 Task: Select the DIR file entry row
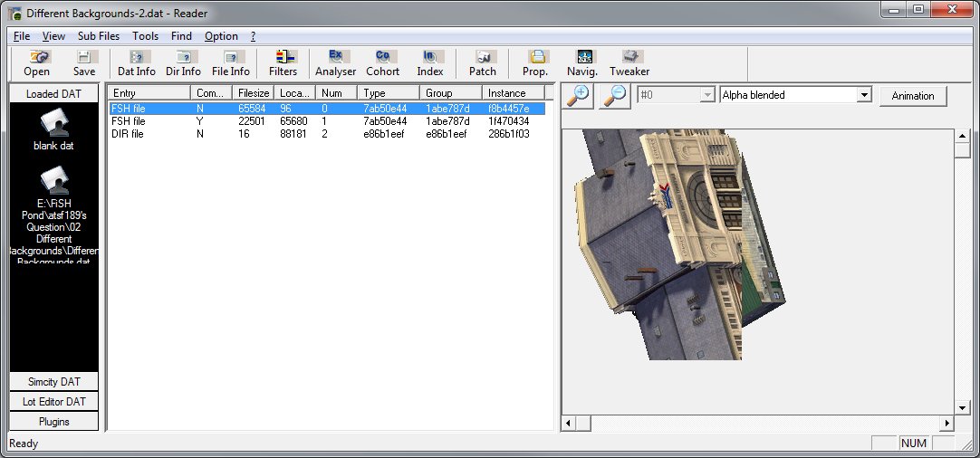(x=326, y=134)
